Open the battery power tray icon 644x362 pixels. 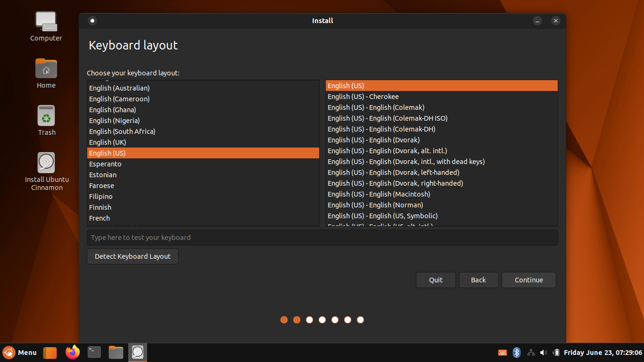click(x=556, y=353)
